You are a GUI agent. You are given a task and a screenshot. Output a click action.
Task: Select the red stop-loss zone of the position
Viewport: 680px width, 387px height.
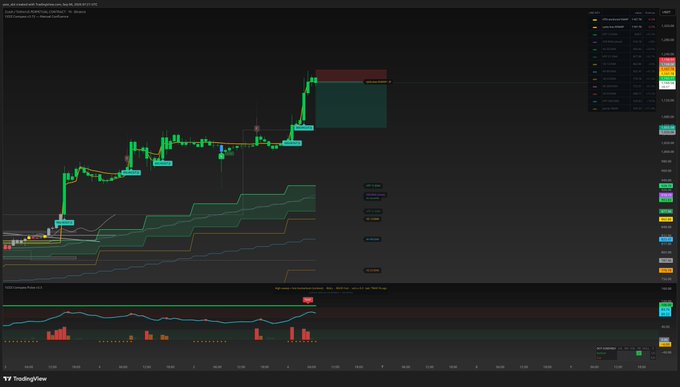(351, 75)
